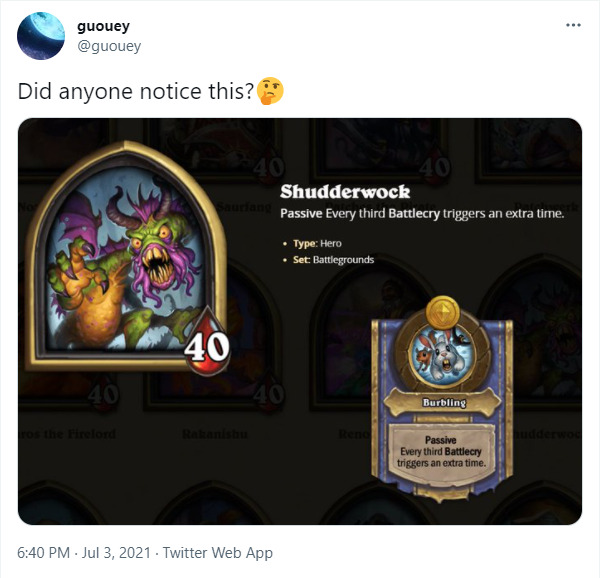The height and width of the screenshot is (578, 600).
Task: Click the Burbling name banner
Action: (443, 403)
